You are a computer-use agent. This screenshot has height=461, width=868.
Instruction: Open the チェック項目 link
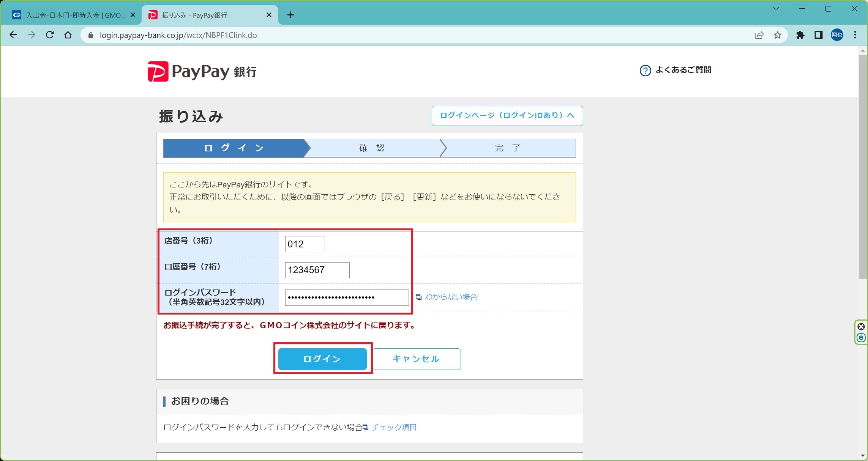pyautogui.click(x=394, y=428)
